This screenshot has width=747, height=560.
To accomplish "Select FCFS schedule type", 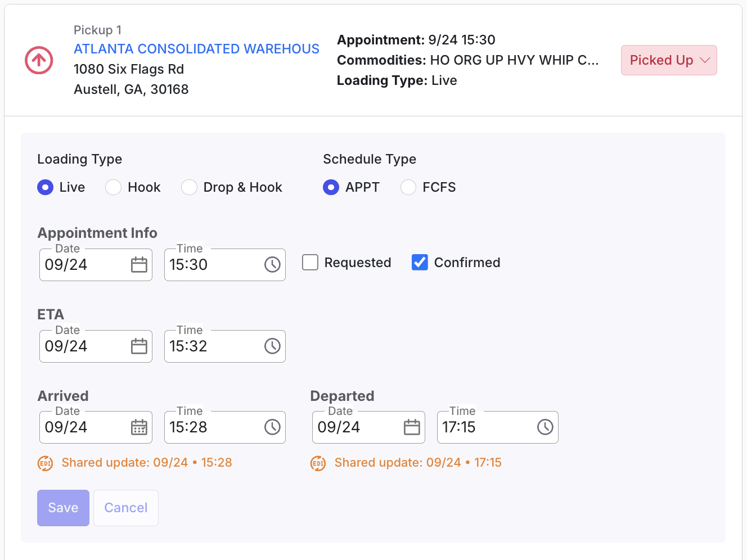I will 408,187.
